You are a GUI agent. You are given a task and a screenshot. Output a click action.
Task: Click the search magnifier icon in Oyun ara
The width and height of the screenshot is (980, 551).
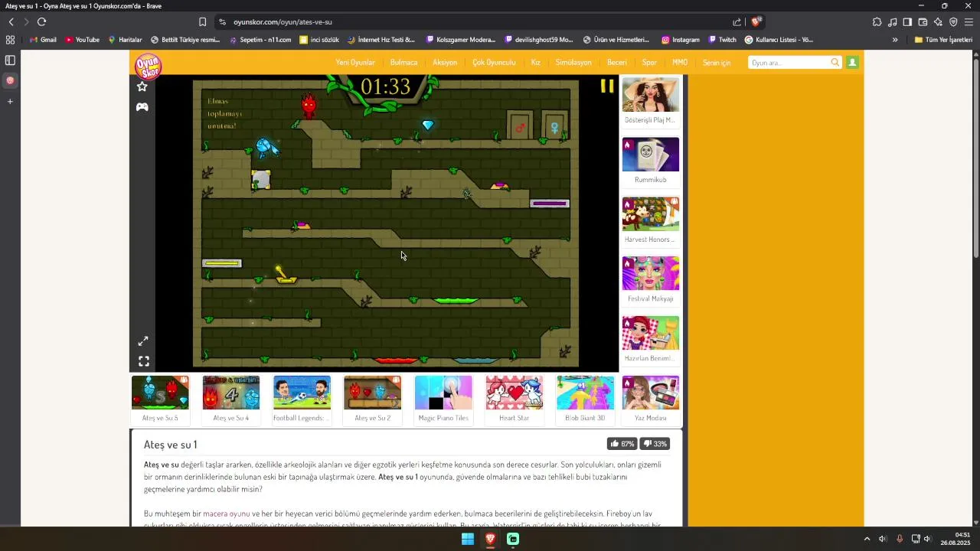[x=835, y=63]
